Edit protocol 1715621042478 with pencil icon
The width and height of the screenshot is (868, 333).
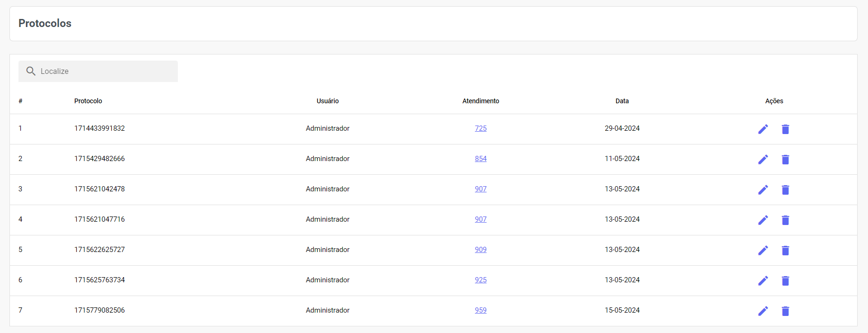[763, 190]
